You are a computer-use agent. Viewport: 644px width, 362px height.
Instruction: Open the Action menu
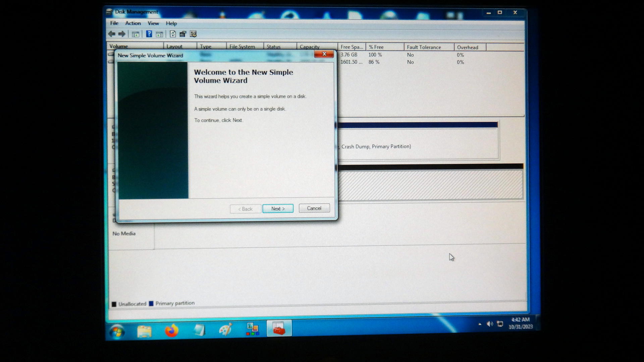133,23
